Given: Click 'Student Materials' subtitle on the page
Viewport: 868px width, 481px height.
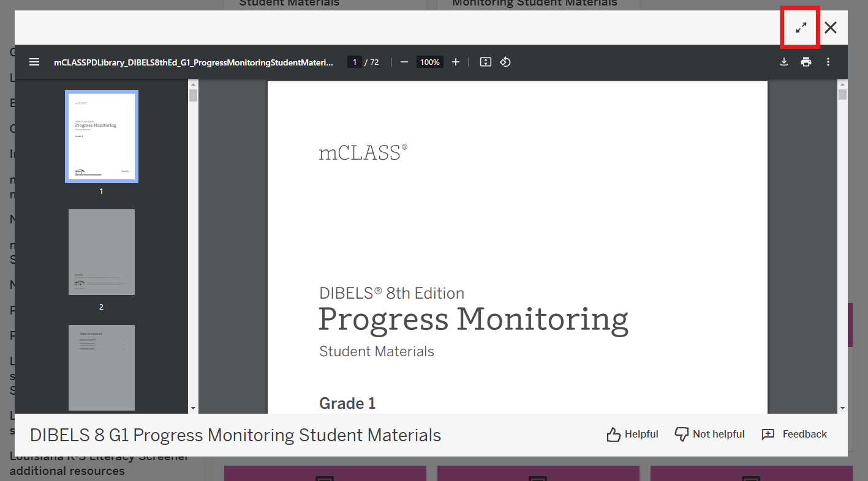Looking at the screenshot, I should [377, 351].
